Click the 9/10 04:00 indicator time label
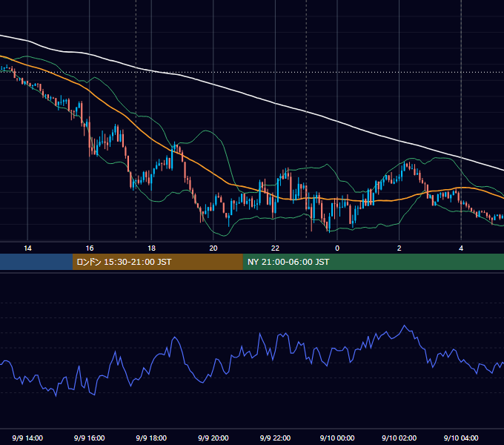 [x=461, y=438]
